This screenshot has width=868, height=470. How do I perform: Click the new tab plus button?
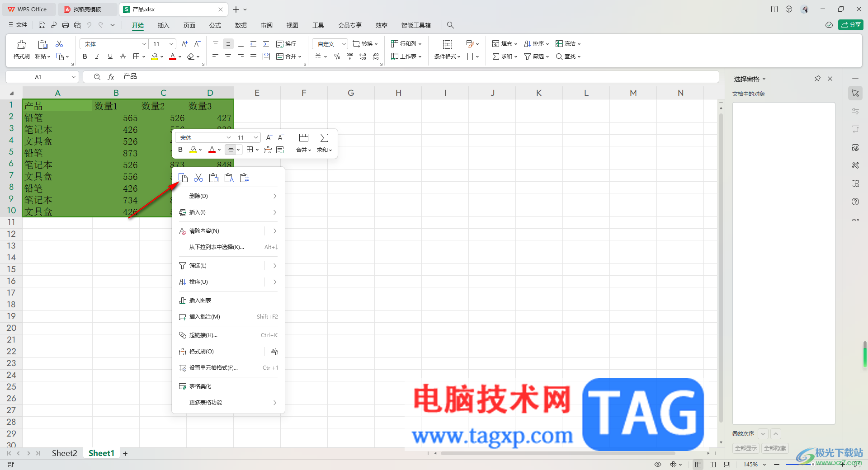pos(236,9)
